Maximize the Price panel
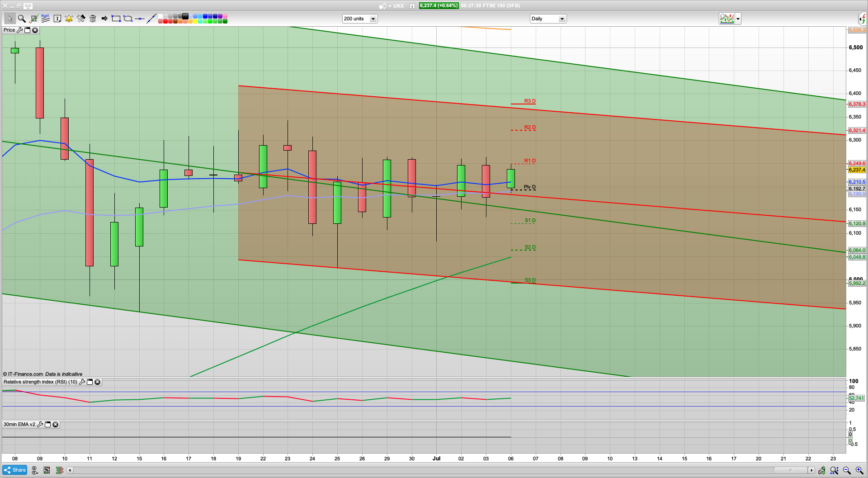Screen dimensions: 868x478 27,30
